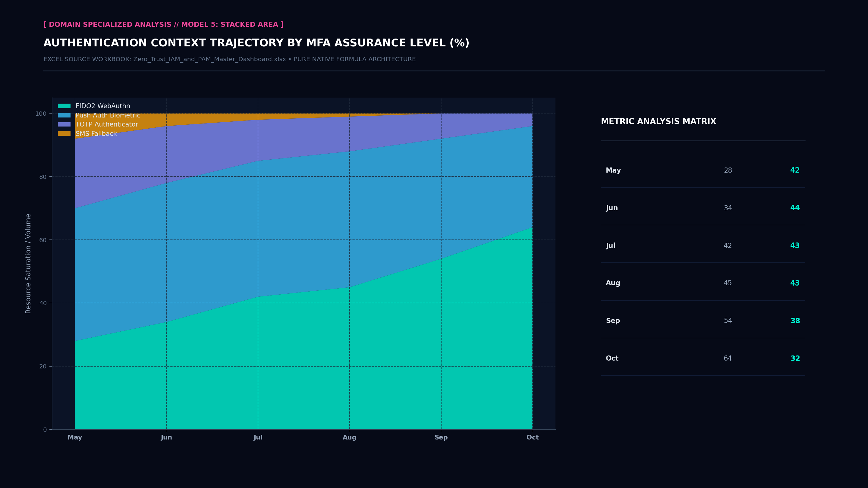Select the May row label in matrix
Screen dimensions: 868x488
613,170
